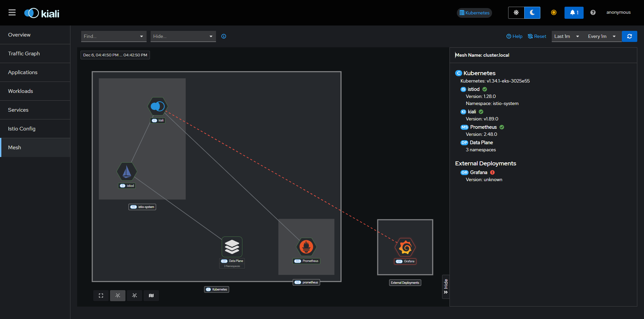Screen dimensions: 644x319
Task: Open the Kubernetes cluster selector badge
Action: 474,12
